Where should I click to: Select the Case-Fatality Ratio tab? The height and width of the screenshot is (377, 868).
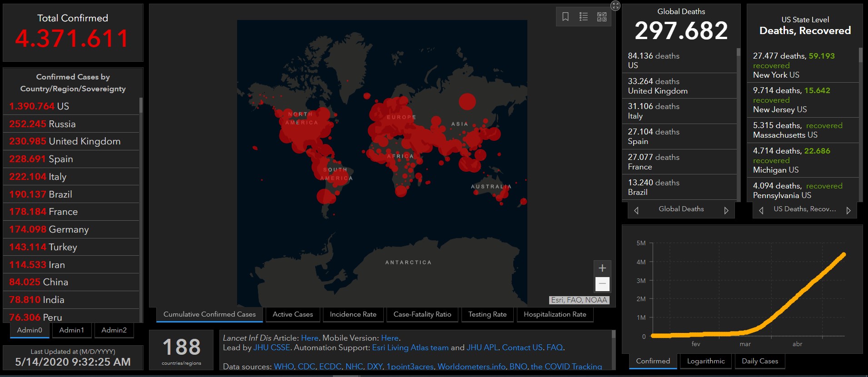[422, 314]
